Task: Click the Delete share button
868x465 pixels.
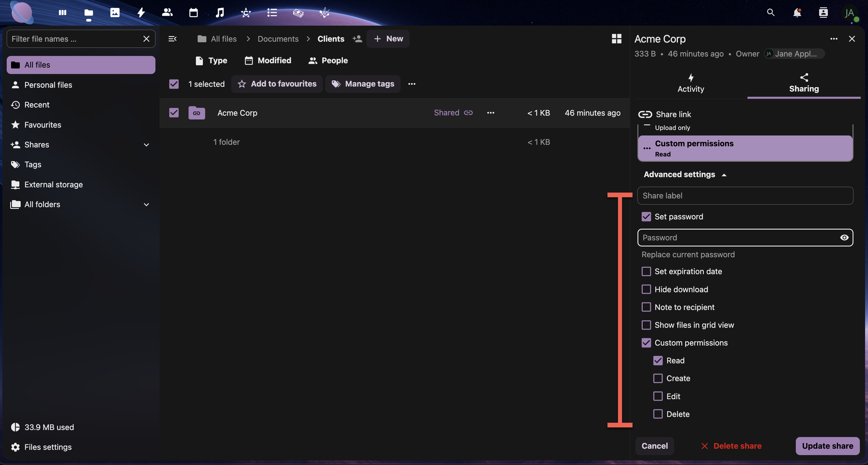Action: [731, 446]
